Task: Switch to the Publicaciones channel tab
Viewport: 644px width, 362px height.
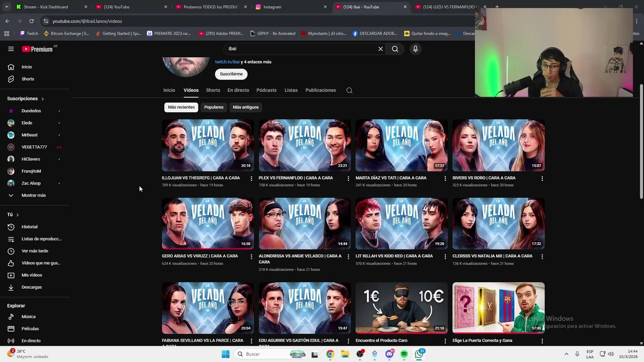Action: 320,90
